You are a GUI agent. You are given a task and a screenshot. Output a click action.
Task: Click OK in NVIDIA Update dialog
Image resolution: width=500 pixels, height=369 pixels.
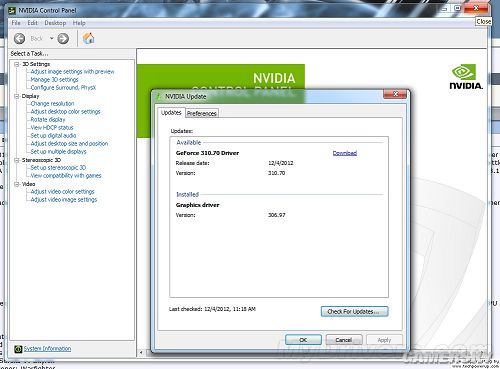[303, 340]
